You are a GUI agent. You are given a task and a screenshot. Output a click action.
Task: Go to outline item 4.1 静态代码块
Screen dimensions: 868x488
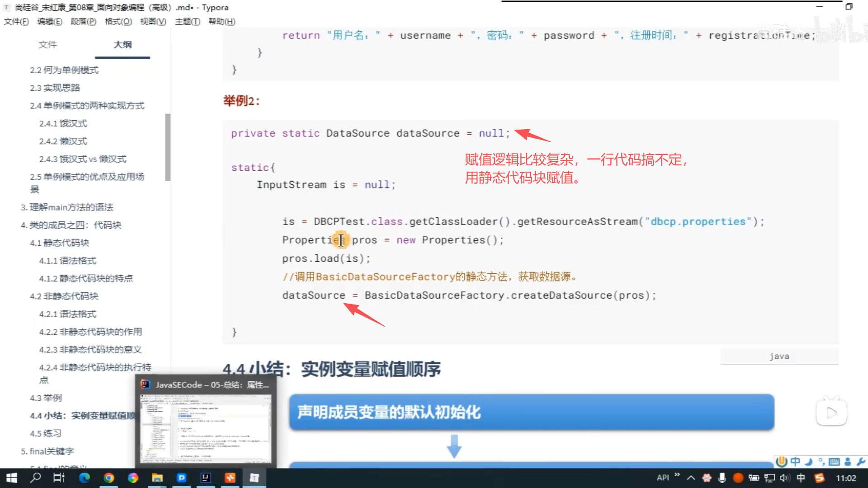click(60, 243)
